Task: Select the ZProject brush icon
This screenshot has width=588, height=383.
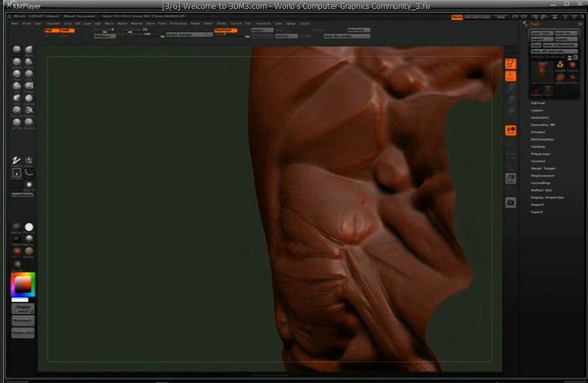Action: coord(29,86)
